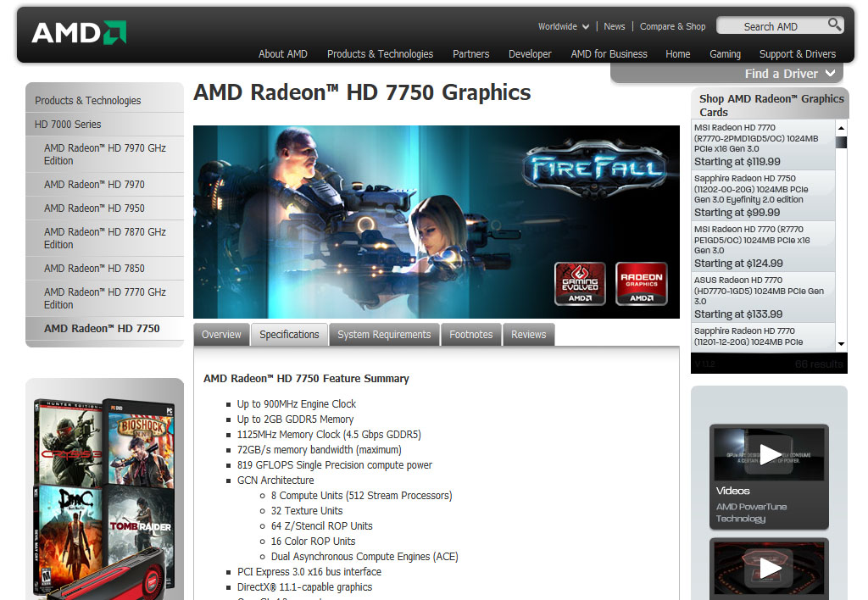This screenshot has width=868, height=600.
Task: Select the Specifications tab
Action: 289,334
